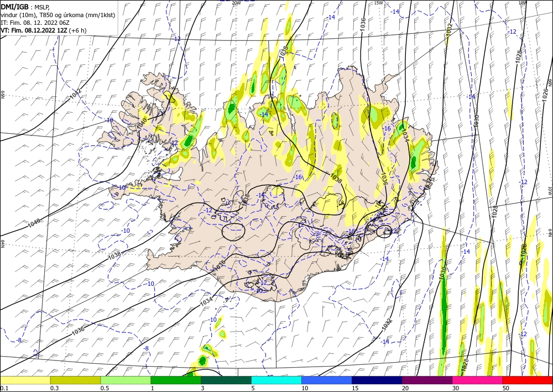553x392 pixels.
Task: Click the '15W' longitude label
Action: click(378, 3)
